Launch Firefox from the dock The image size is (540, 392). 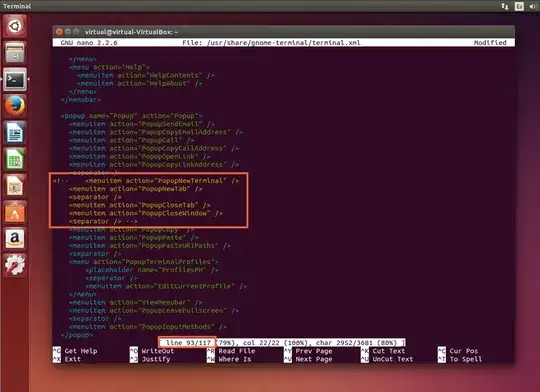pyautogui.click(x=14, y=106)
